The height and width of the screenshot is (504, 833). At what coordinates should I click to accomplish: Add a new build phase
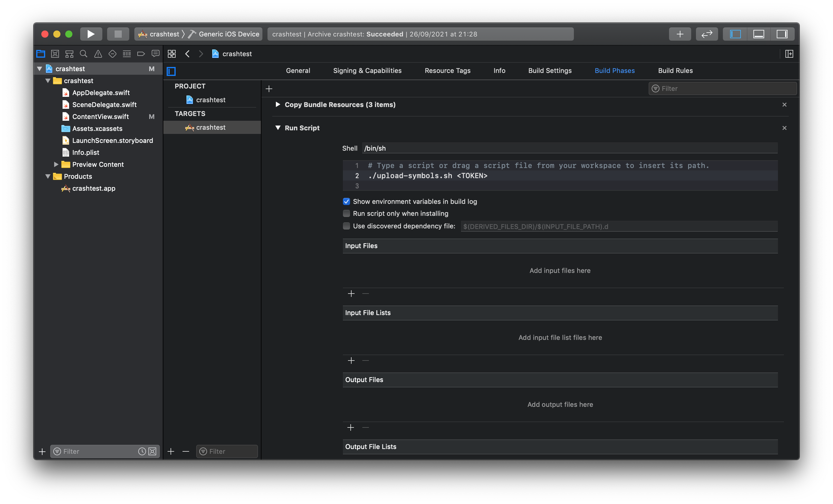[x=269, y=89]
